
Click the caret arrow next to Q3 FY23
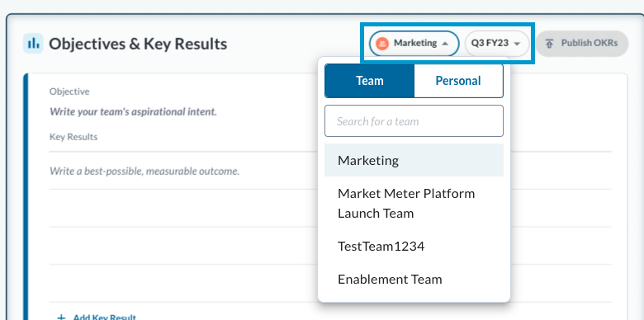click(x=517, y=44)
